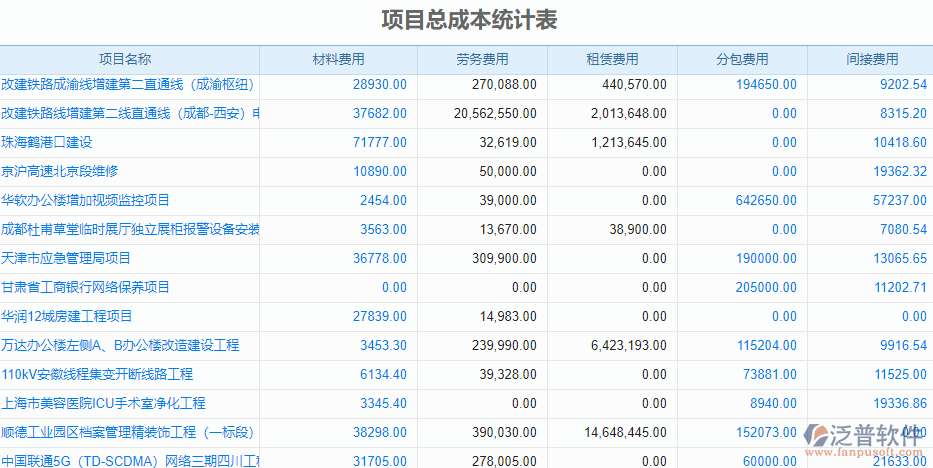
Task: Select 华软办公楼增加视频监控项目 project link
Action: tap(86, 201)
